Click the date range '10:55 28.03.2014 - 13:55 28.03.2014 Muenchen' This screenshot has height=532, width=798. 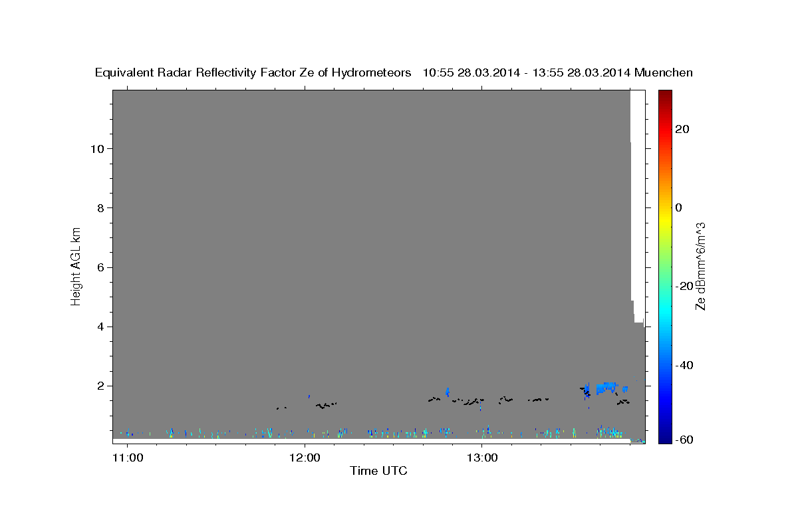(558, 73)
